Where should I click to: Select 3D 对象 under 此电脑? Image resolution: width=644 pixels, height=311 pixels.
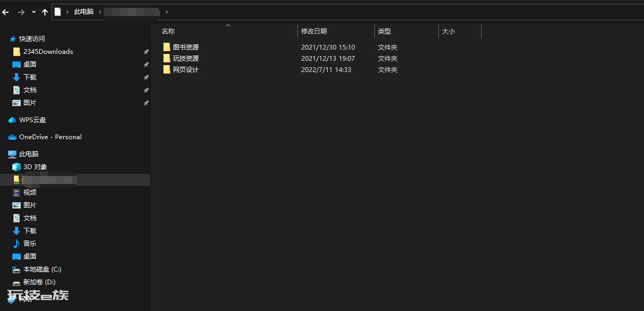click(35, 166)
